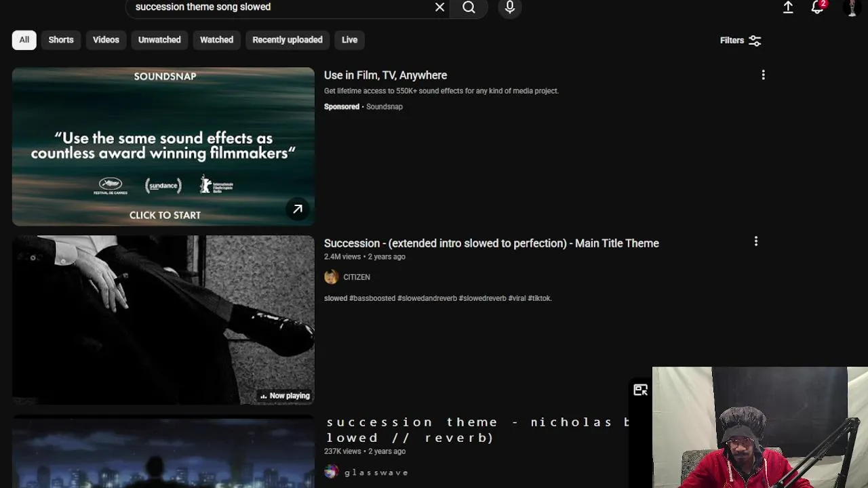This screenshot has width=868, height=488.
Task: Open the CITIZEN channel name link
Action: 357,277
